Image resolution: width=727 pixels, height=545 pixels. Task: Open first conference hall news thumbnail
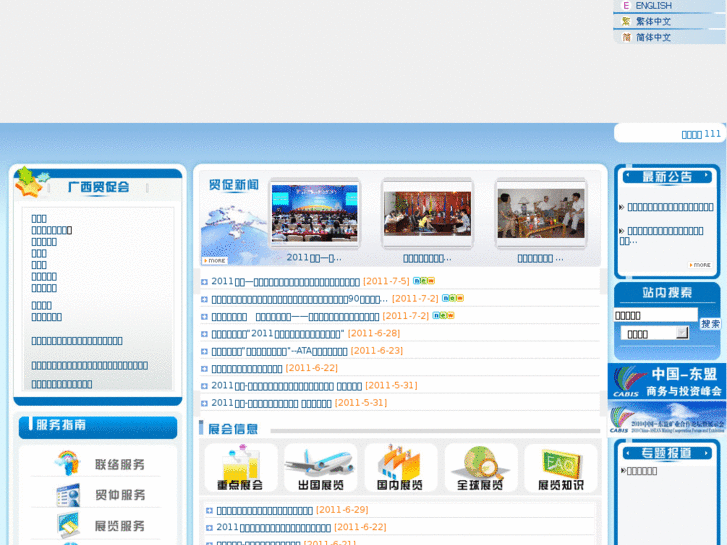314,213
